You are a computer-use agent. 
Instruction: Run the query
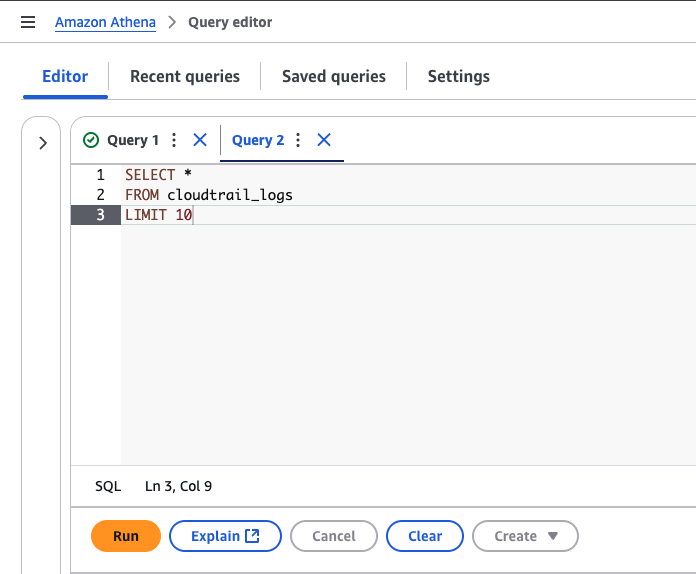coord(126,536)
